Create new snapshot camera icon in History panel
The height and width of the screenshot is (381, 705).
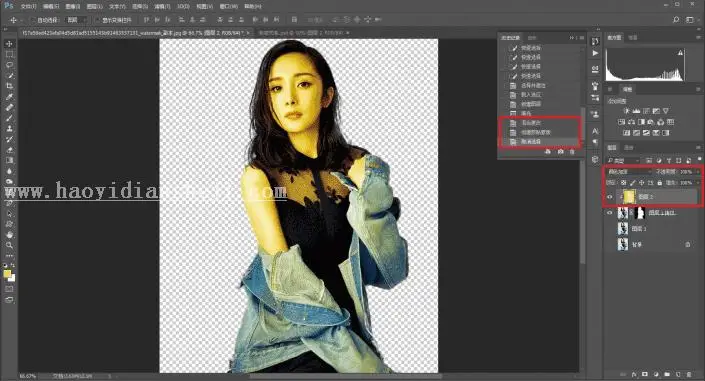(x=560, y=152)
